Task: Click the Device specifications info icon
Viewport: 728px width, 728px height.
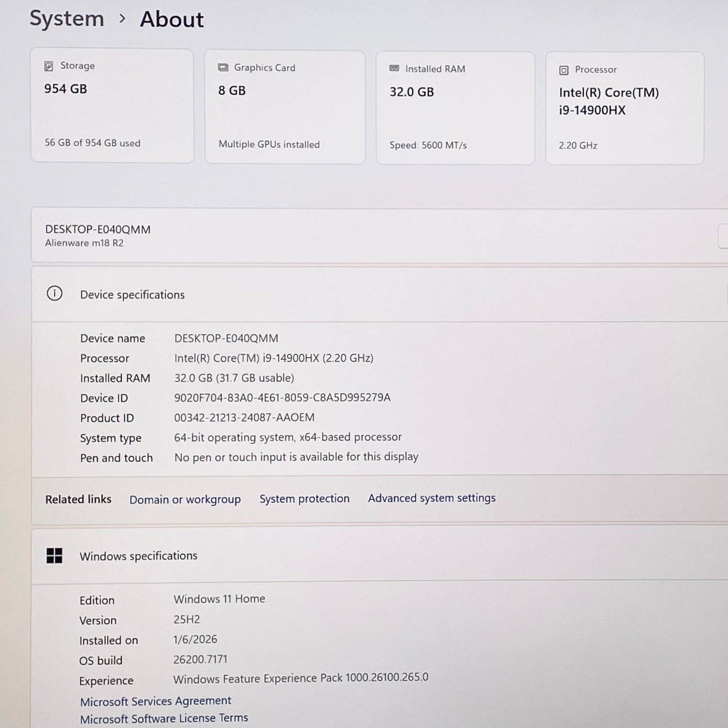Action: click(x=54, y=294)
